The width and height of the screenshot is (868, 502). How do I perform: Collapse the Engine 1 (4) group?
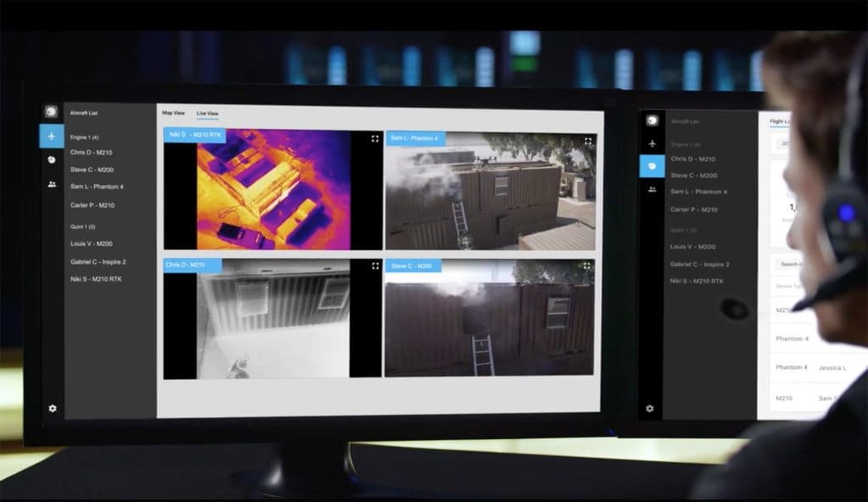point(85,137)
